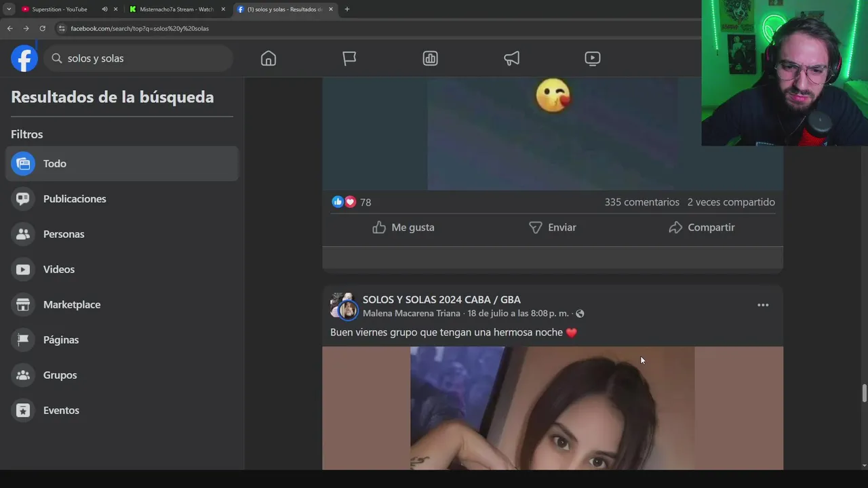Open the three-dot post options menu
The image size is (868, 488).
[x=763, y=305]
